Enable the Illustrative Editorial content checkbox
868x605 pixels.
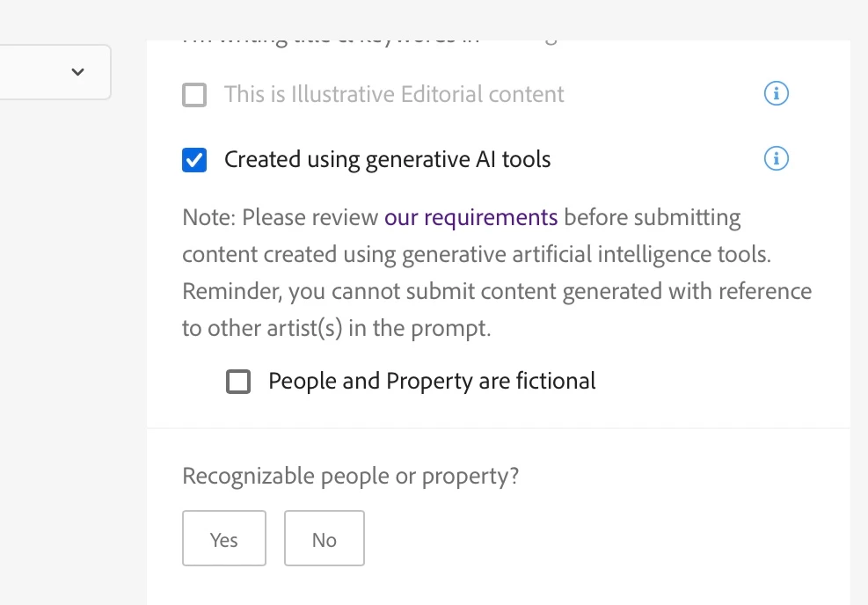[194, 95]
